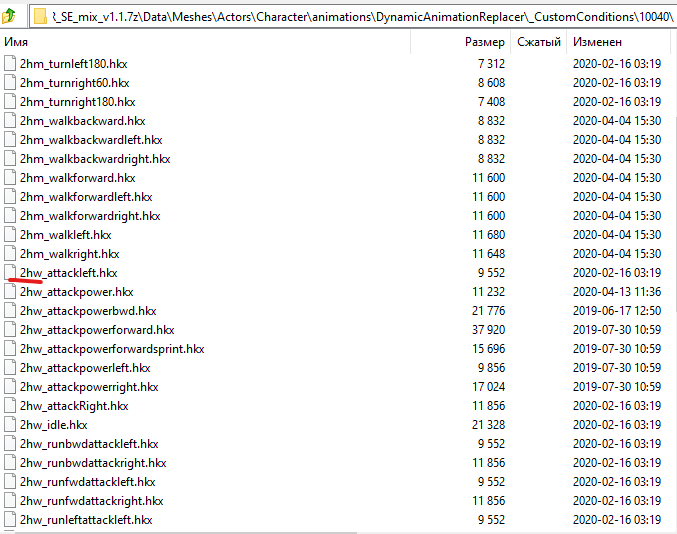Click file name 2hw_attackpowerforwardsprint.hkx
The height and width of the screenshot is (534, 677).
(x=112, y=349)
